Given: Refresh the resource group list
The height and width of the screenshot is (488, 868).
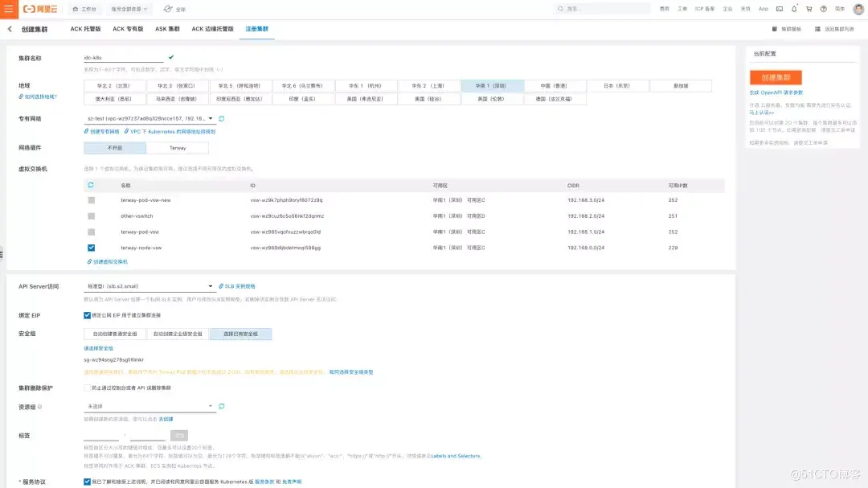Looking at the screenshot, I should (222, 407).
